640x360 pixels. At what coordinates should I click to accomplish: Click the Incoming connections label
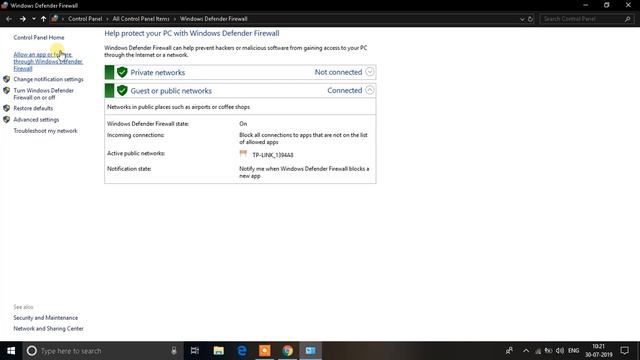click(x=136, y=135)
